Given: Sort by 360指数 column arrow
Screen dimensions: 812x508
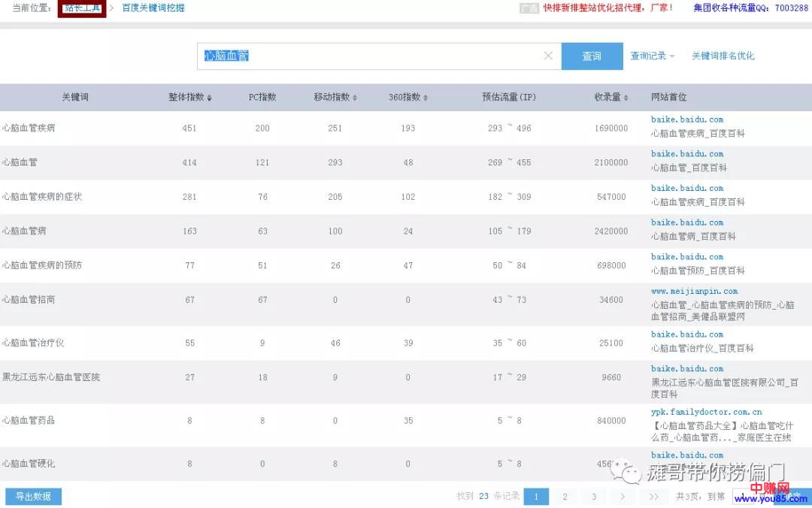Looking at the screenshot, I should [426, 98].
